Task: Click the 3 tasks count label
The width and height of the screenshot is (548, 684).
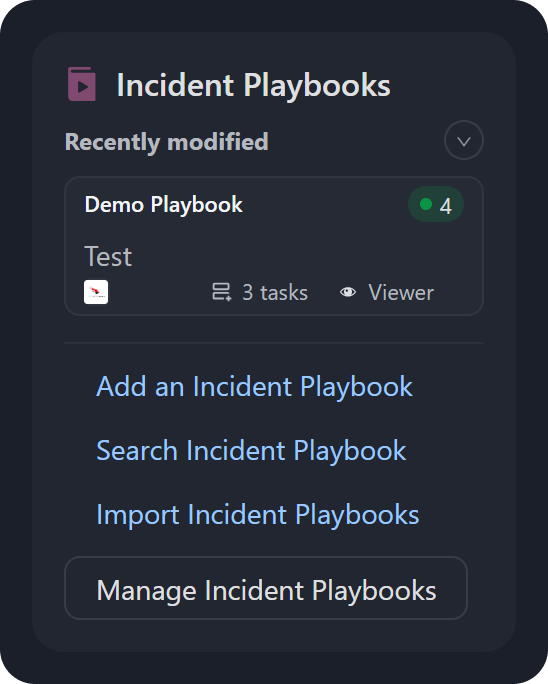Action: (x=275, y=292)
